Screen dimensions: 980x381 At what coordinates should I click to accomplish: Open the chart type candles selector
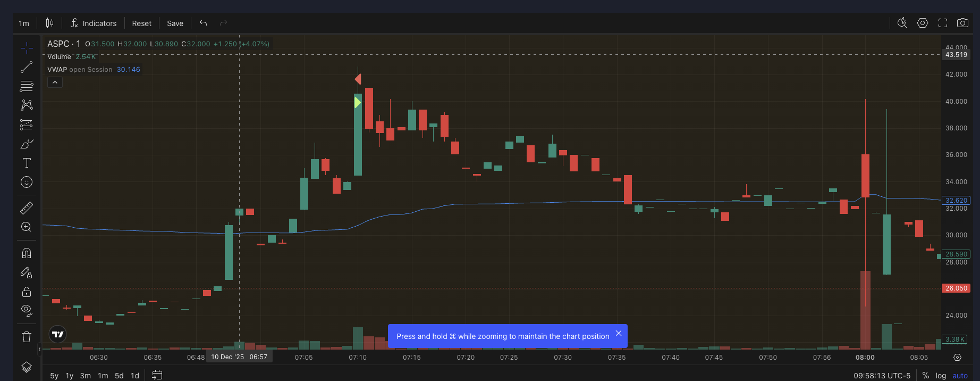coord(49,23)
